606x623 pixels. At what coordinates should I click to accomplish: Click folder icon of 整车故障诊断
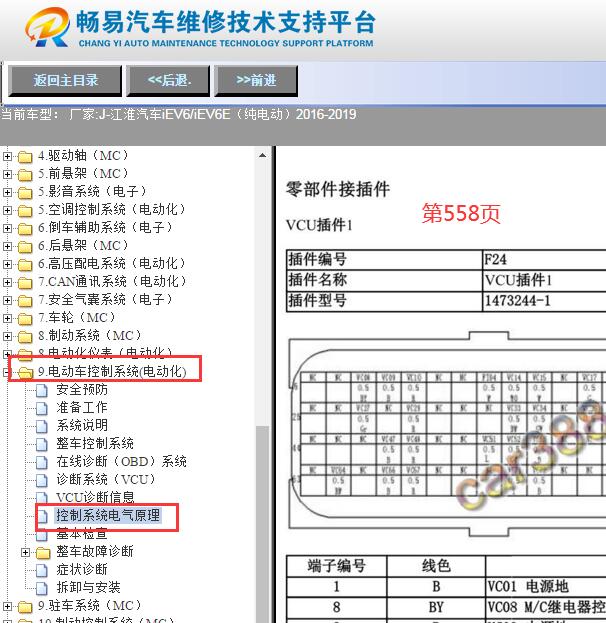coord(43,553)
